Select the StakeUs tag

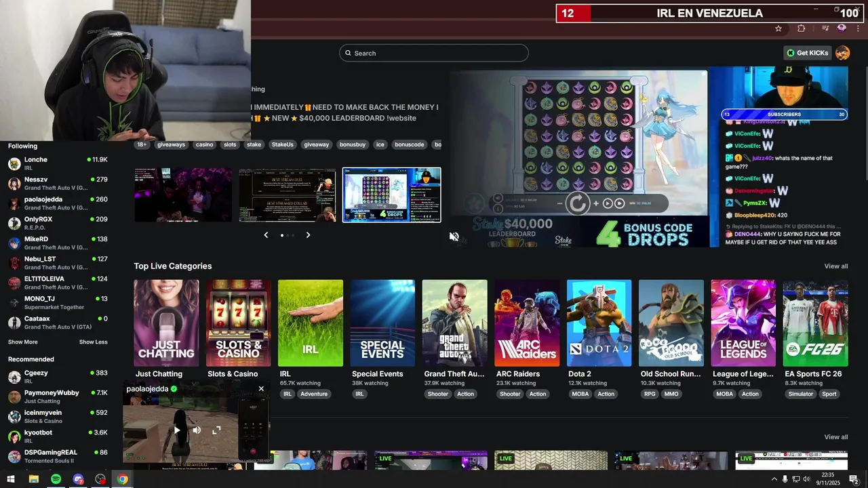coord(282,144)
